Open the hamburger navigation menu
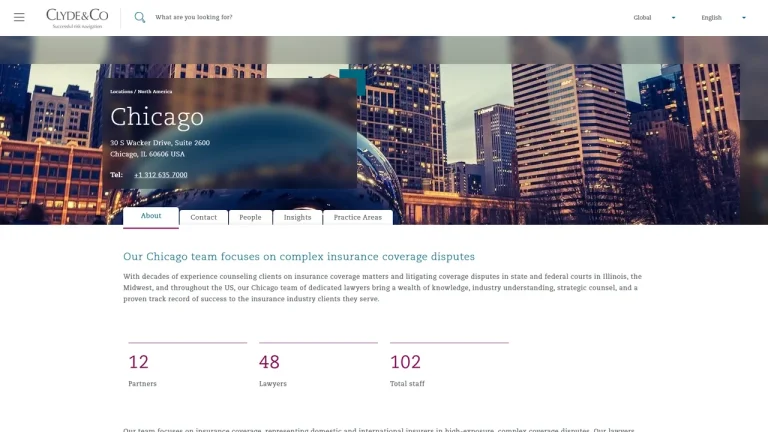 point(19,18)
